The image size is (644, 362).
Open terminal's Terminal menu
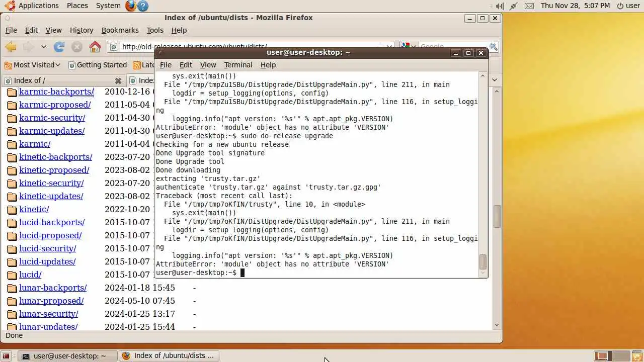pyautogui.click(x=238, y=65)
